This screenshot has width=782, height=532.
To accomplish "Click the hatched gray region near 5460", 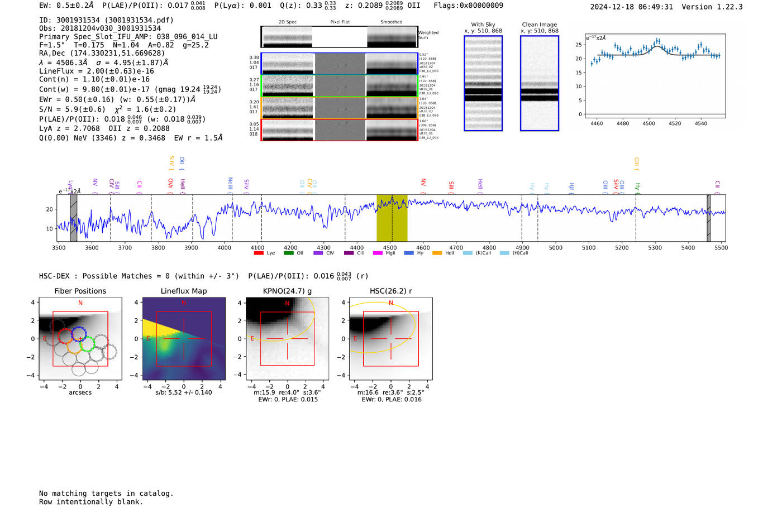I will pyautogui.click(x=709, y=218).
